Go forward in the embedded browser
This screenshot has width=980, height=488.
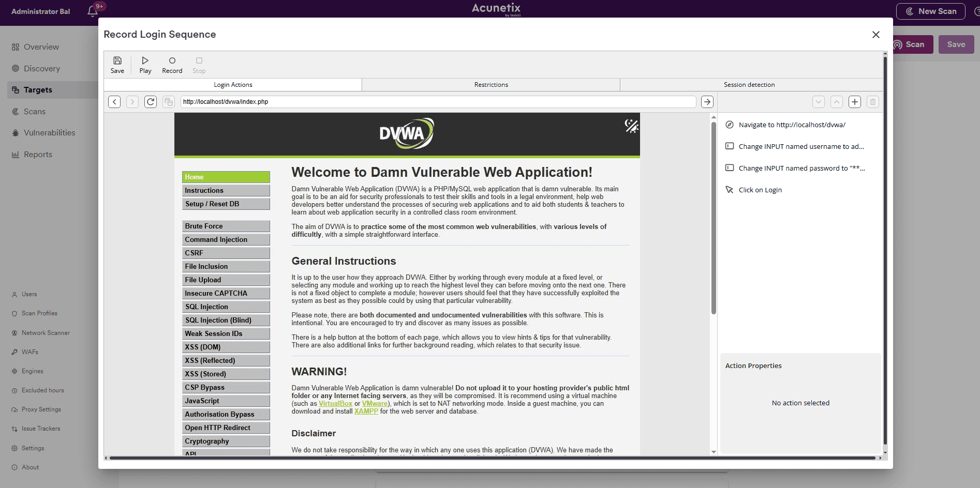click(132, 102)
